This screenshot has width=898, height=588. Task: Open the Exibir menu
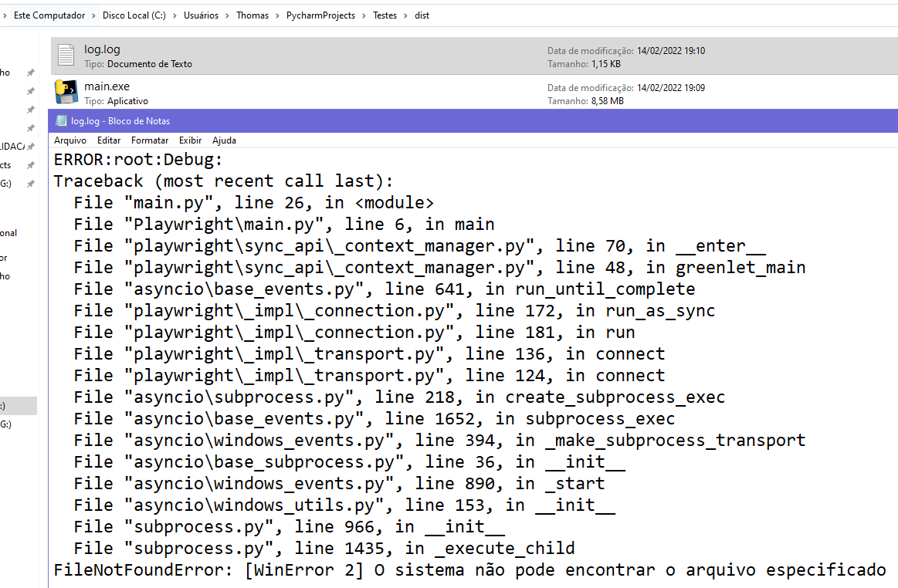(x=190, y=140)
